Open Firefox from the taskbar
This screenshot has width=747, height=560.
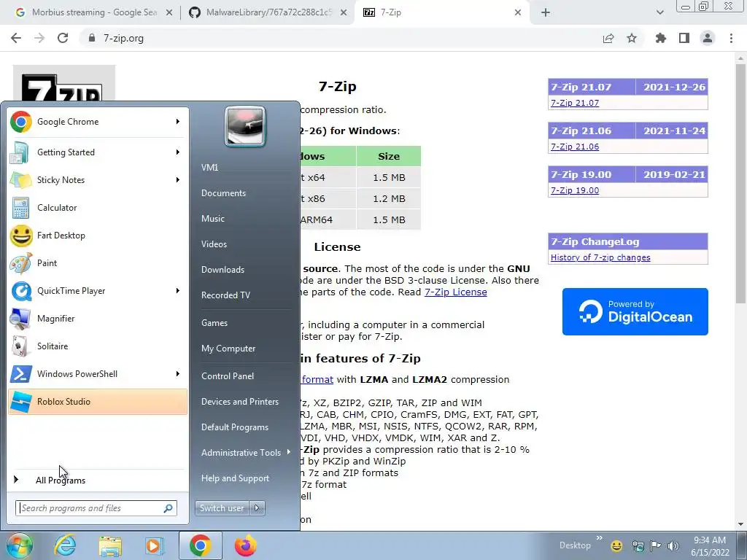(x=245, y=546)
